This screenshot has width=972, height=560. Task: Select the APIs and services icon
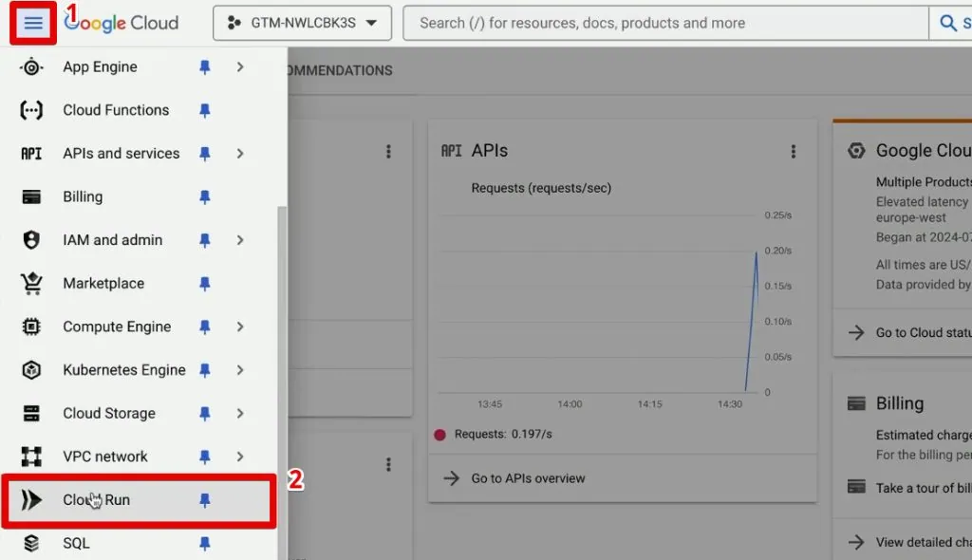(x=29, y=153)
